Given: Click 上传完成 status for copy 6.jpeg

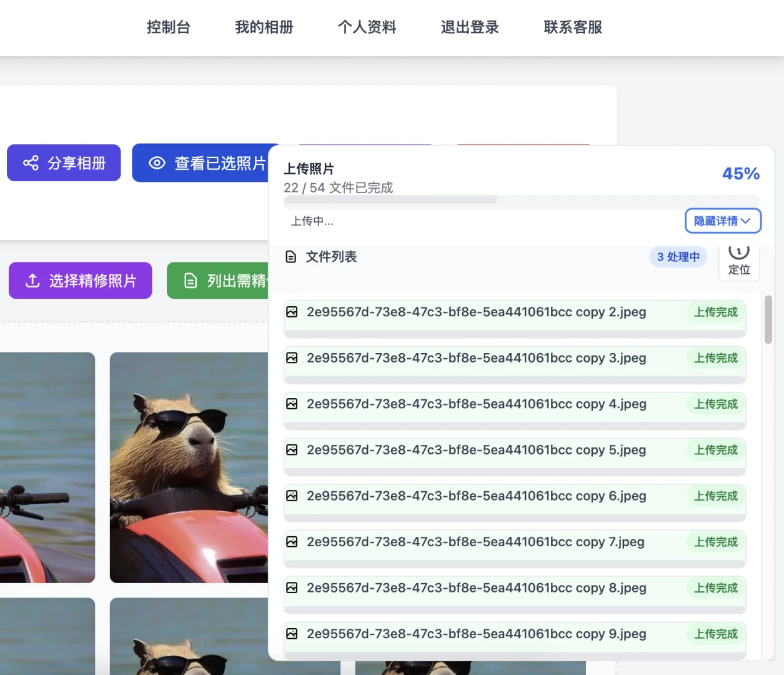Looking at the screenshot, I should 716,496.
